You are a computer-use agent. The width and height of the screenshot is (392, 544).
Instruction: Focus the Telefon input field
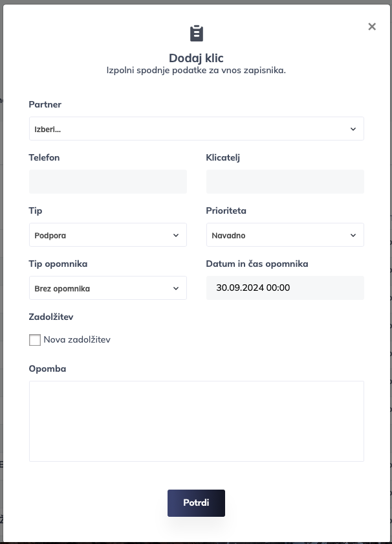(107, 182)
